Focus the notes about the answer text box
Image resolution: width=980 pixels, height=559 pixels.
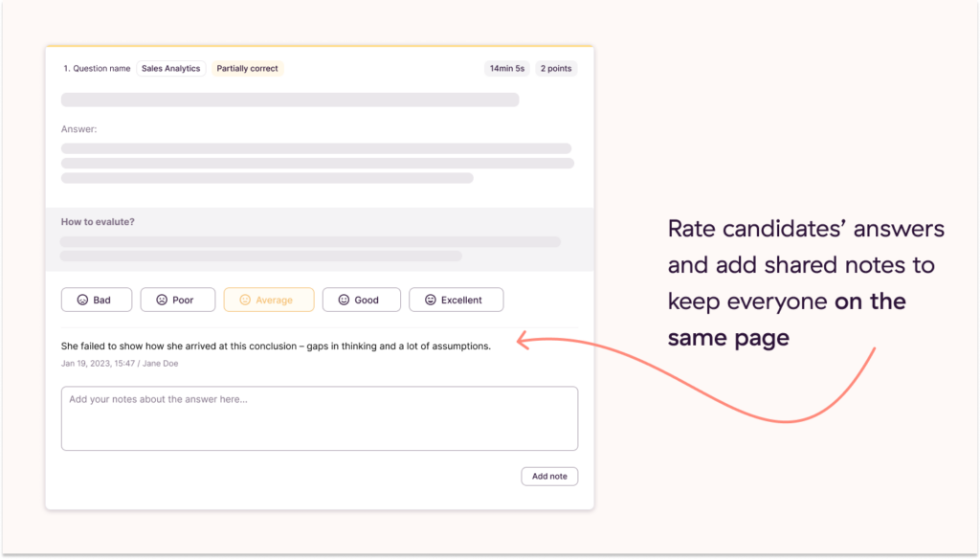point(319,418)
